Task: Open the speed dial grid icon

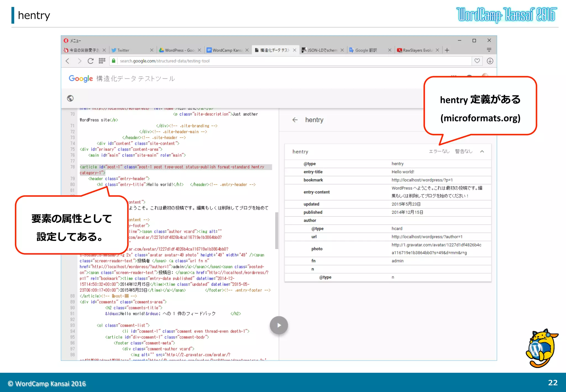Action: (102, 61)
